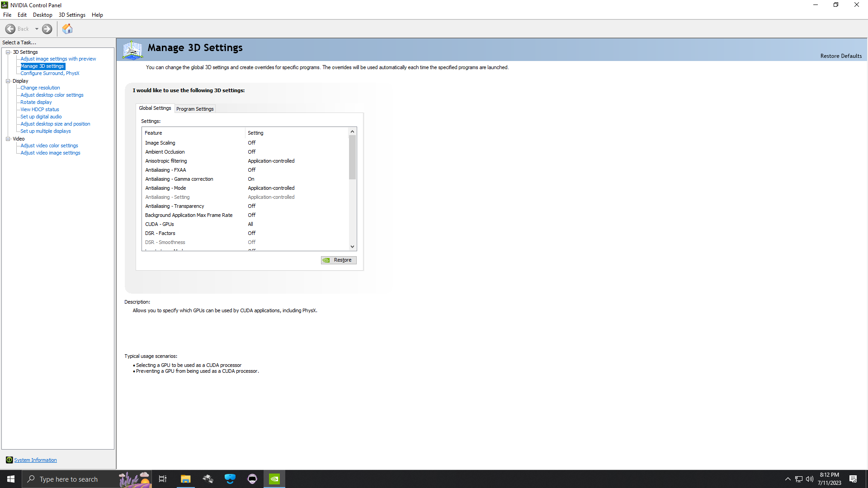868x488 pixels.
Task: Select the Antialiasing - Mode row
Action: pos(245,188)
